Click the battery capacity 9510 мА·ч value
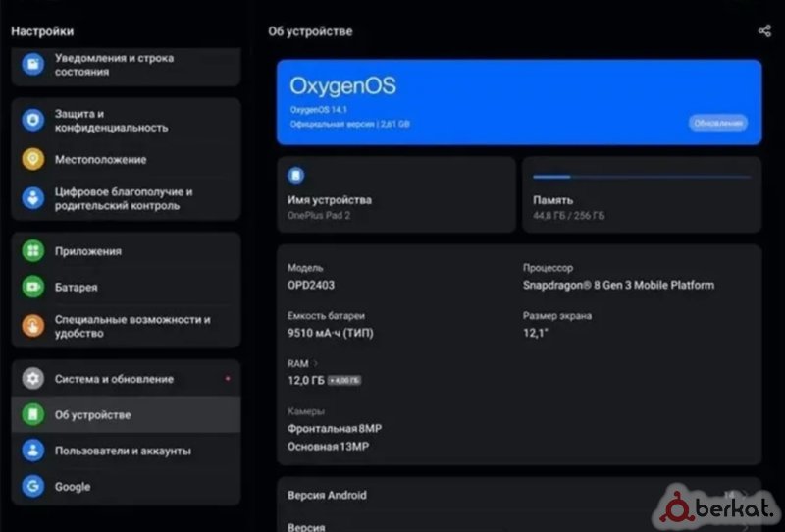 331,333
